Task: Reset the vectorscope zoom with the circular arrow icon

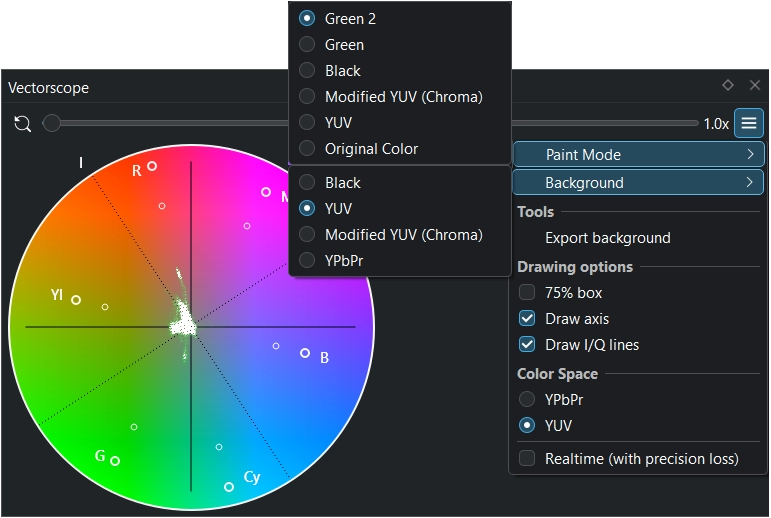Action: click(x=22, y=124)
